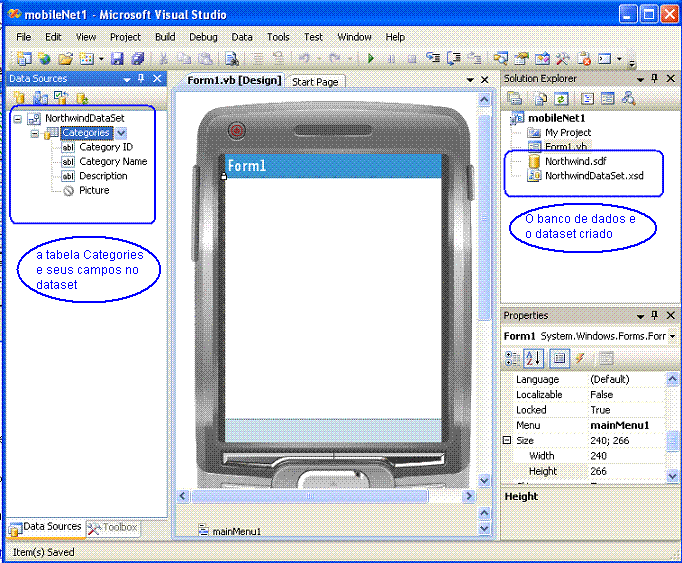Click Add New Data Source icon in Data Sources
This screenshot has height=563, width=682.
coord(19,98)
